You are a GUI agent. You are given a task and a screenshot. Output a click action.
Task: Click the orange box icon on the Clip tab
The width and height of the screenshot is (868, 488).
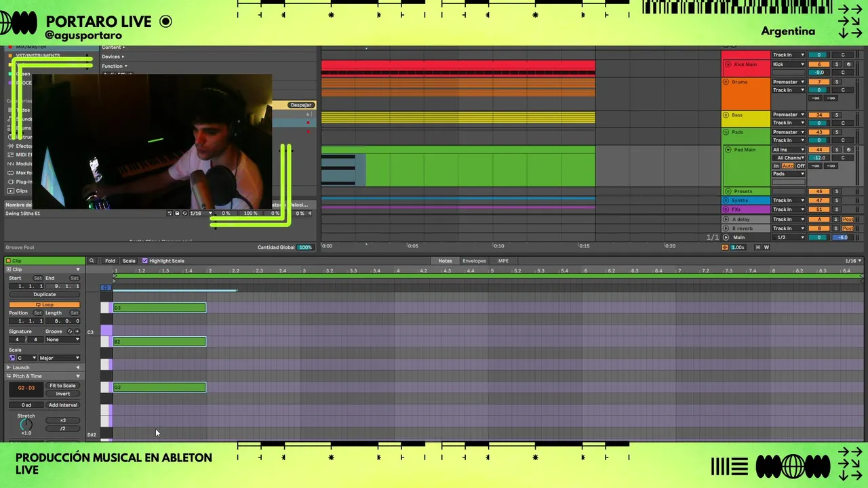[x=8, y=261]
